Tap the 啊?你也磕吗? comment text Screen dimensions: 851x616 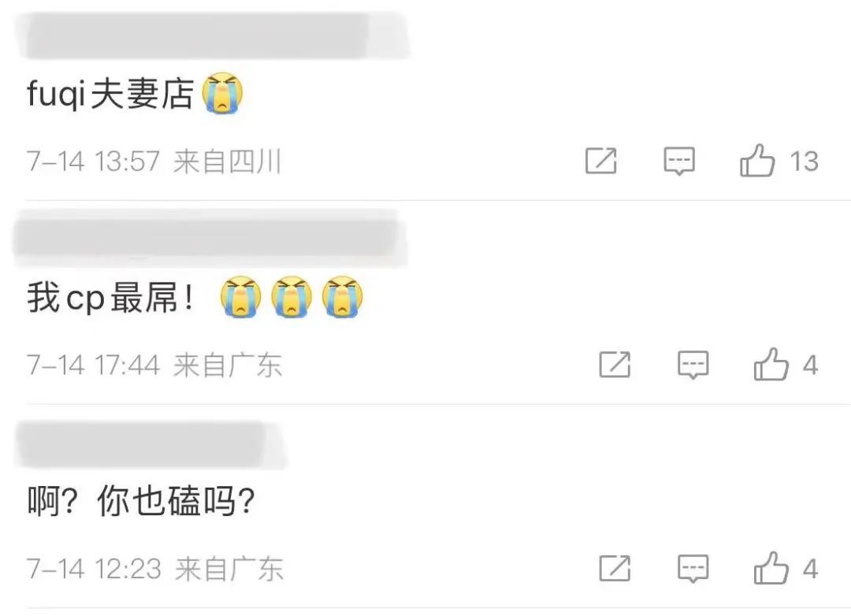tap(140, 500)
